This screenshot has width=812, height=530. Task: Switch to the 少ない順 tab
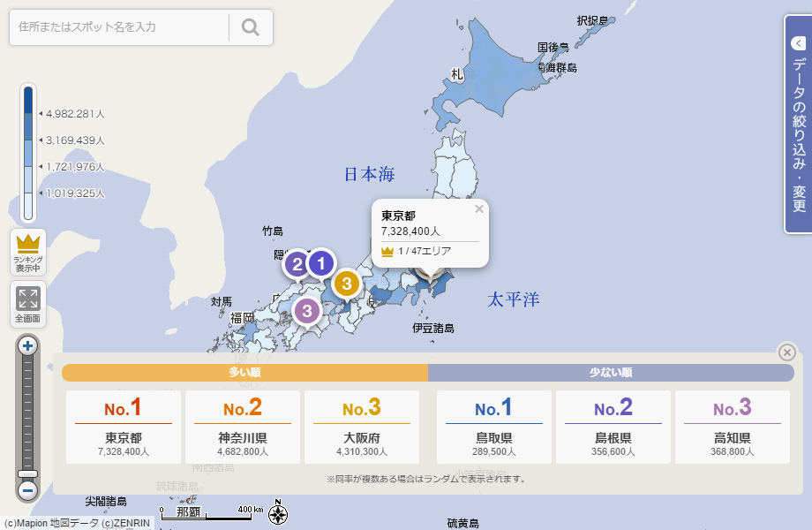[611, 373]
